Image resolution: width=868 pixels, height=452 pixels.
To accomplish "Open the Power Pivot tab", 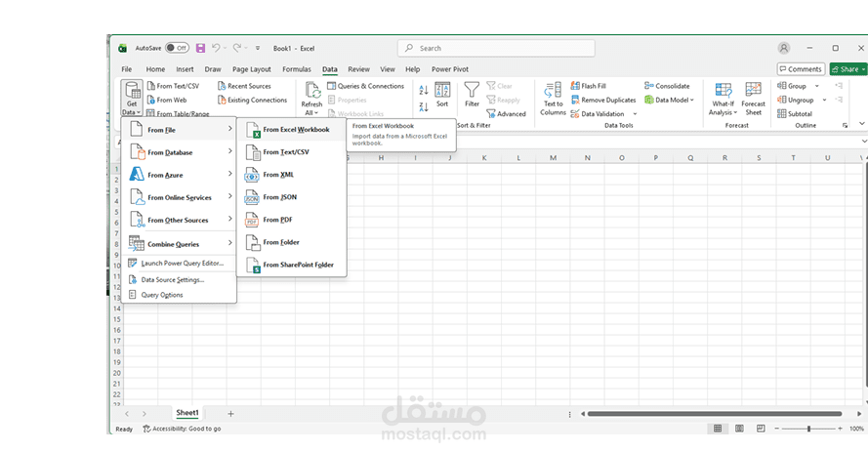I will 450,69.
